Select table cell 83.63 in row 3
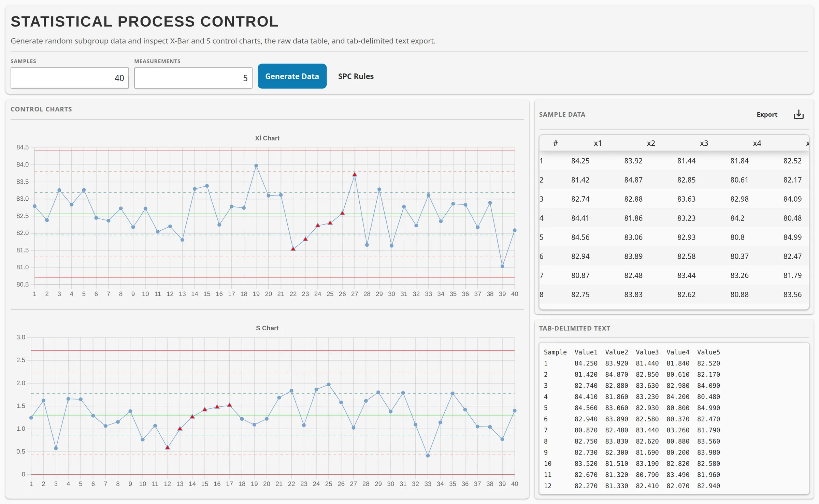This screenshot has width=819, height=504. tap(686, 199)
